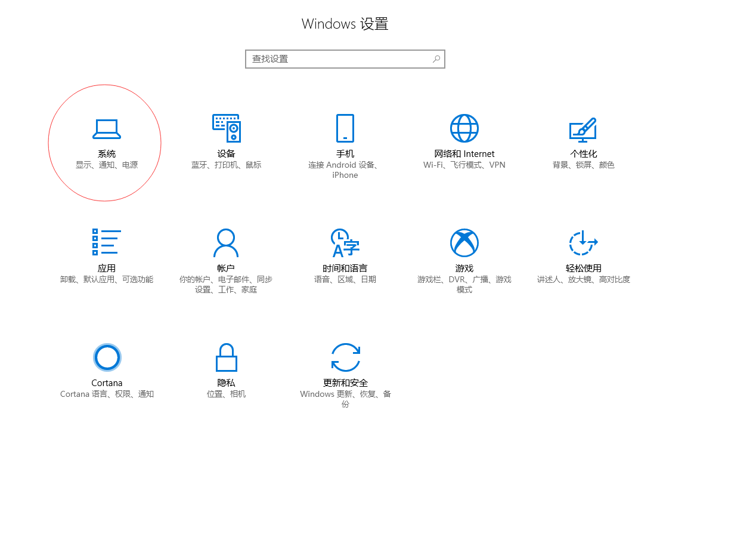Click the description "背景、锁屏、颜色"
Screen dimensions: 756x549
[584, 165]
